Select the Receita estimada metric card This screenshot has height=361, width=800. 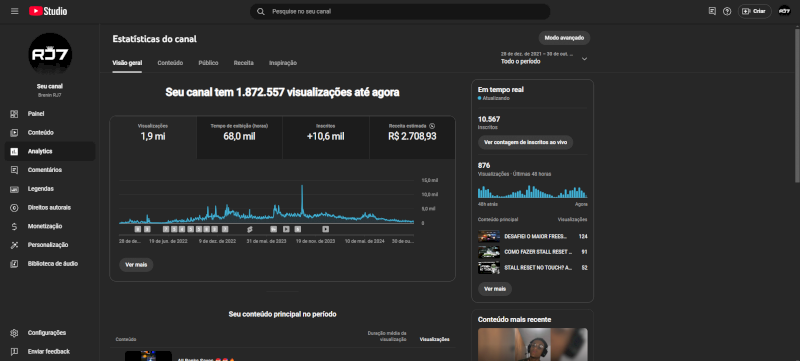[412, 137]
